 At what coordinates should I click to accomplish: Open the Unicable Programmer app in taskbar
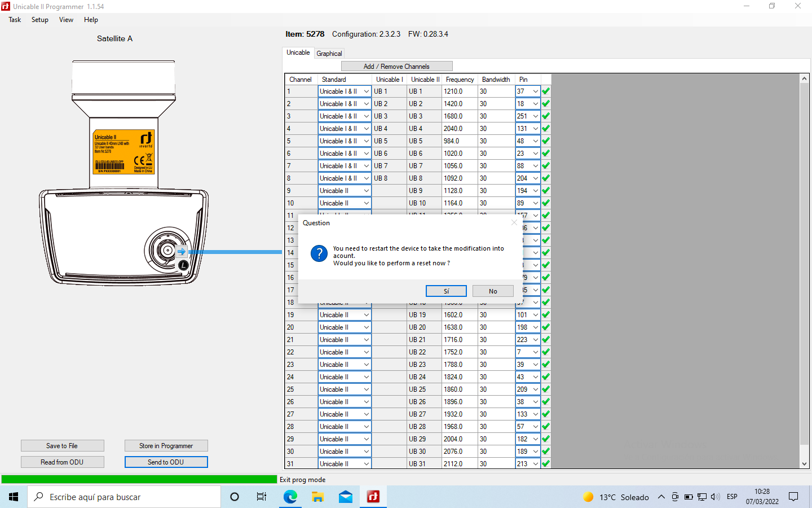pyautogui.click(x=373, y=497)
